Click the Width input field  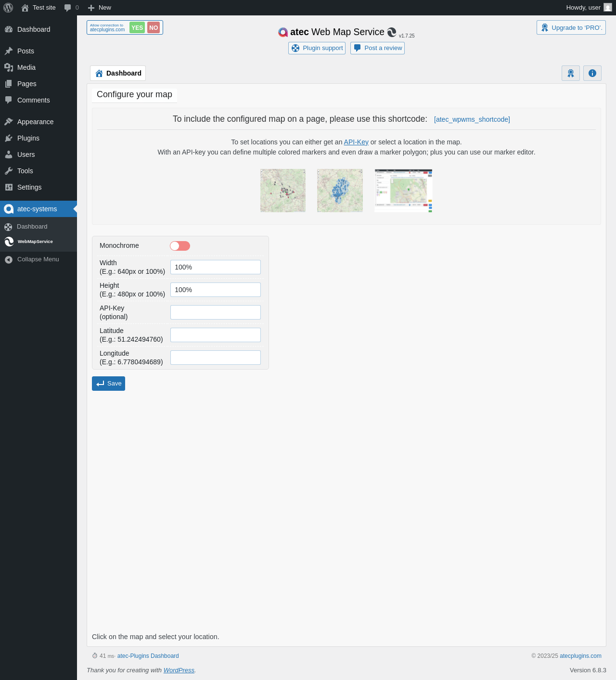pyautogui.click(x=216, y=267)
